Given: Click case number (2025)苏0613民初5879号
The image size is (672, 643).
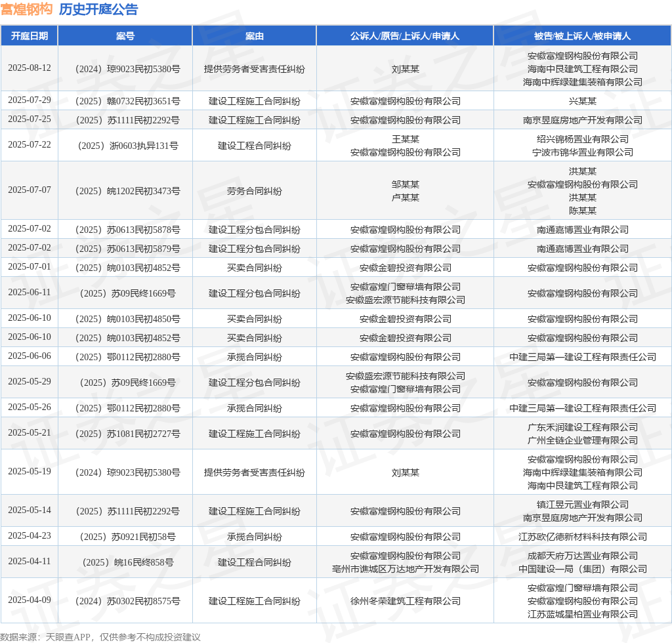Looking at the screenshot, I should (128, 249).
